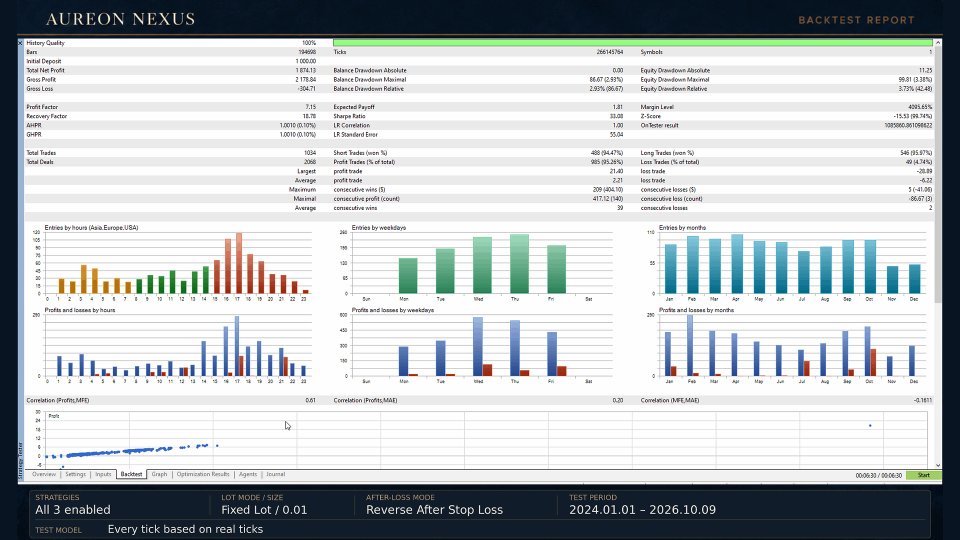
Task: Click the Gross Loss label
Action: coord(40,89)
